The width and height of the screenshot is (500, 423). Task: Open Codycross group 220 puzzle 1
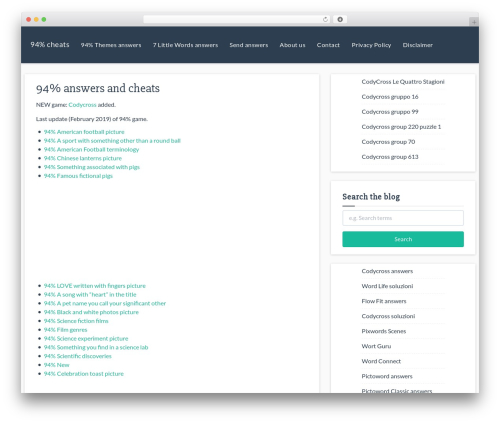click(401, 127)
